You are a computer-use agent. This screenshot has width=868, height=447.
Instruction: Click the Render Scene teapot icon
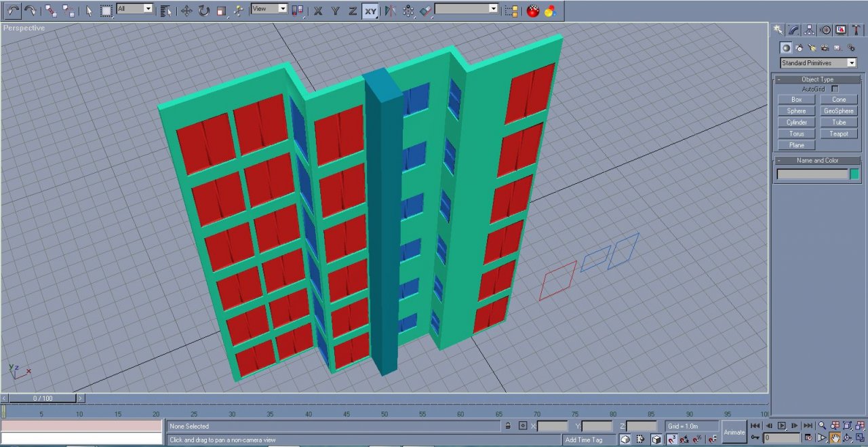551,10
